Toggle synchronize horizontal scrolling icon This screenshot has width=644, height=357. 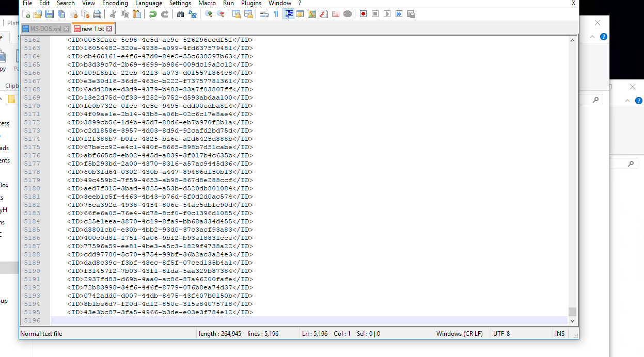248,14
